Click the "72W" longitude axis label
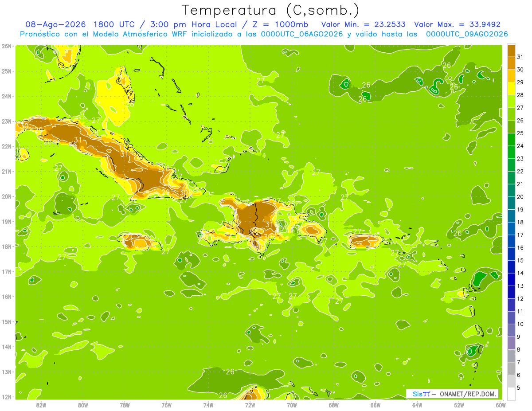532x411 pixels. pyautogui.click(x=250, y=405)
